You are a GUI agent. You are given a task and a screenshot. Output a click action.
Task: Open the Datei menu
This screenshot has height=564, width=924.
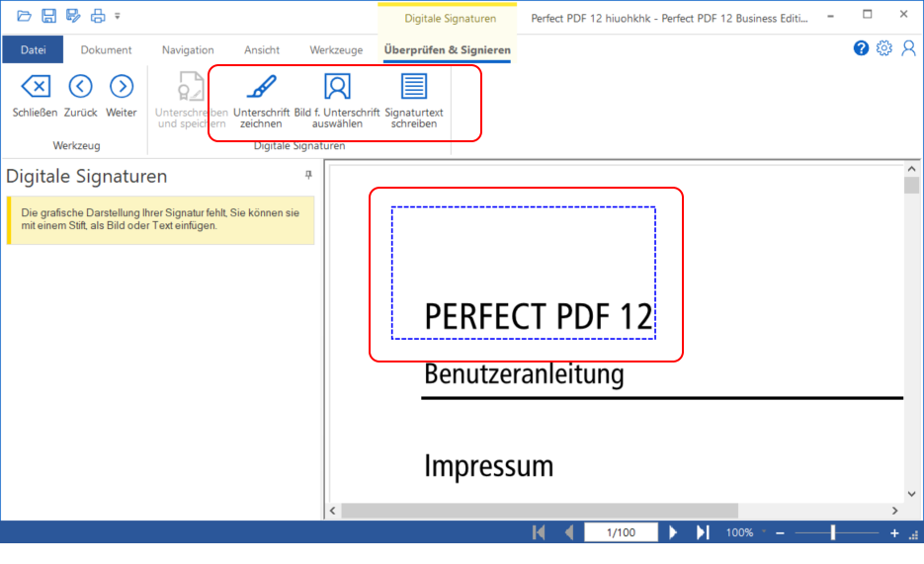(x=33, y=50)
